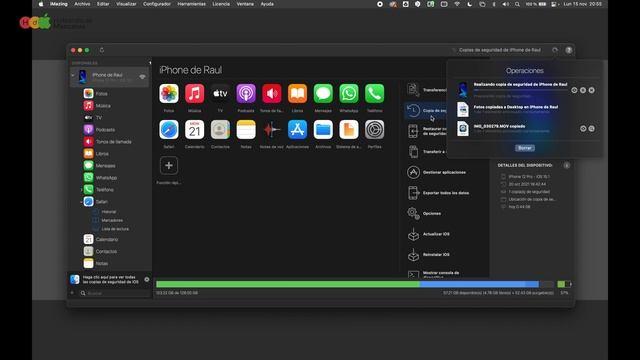Click the device storage usage bar
Image resolution: width=640 pixels, height=360 pixels.
tap(355, 284)
